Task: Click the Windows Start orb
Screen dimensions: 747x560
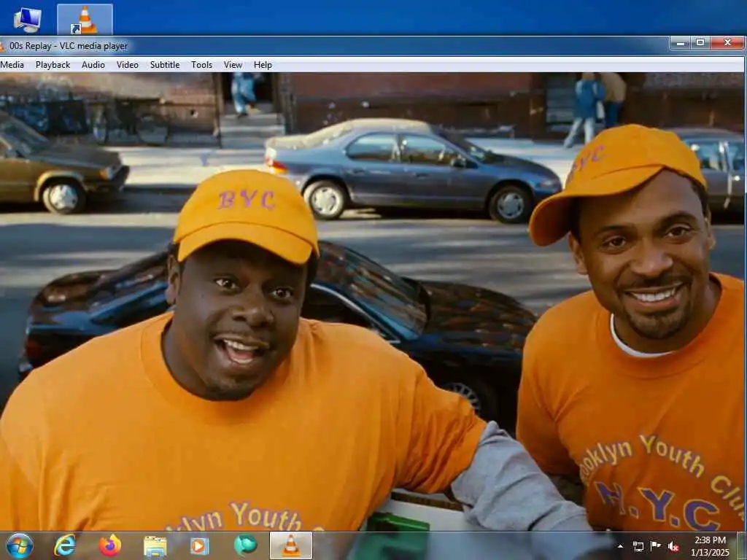Action: point(20,545)
